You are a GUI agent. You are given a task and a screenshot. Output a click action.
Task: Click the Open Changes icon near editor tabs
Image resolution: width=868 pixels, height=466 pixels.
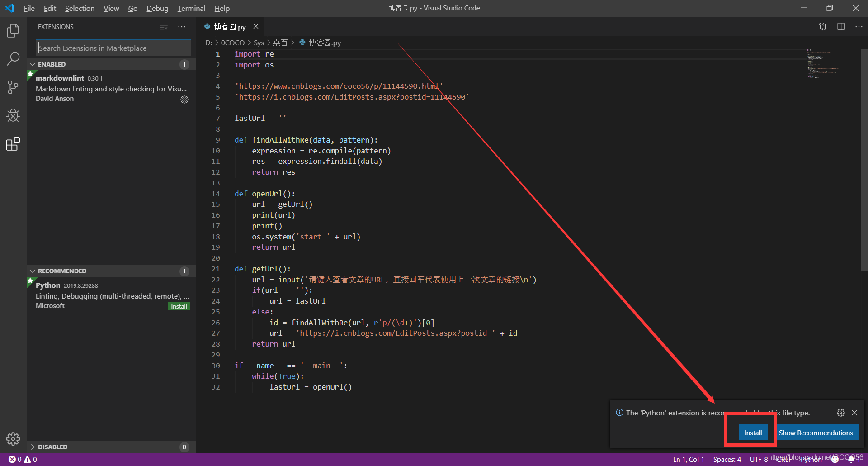click(823, 26)
